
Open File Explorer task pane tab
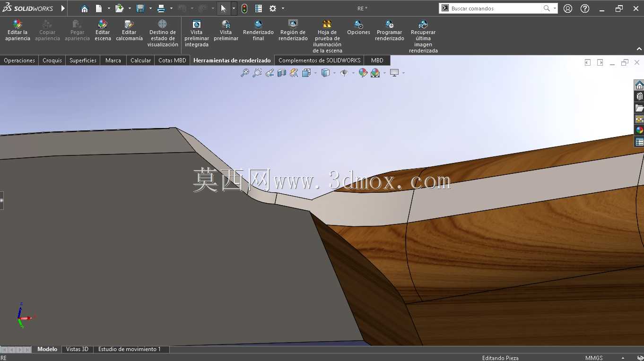(639, 108)
